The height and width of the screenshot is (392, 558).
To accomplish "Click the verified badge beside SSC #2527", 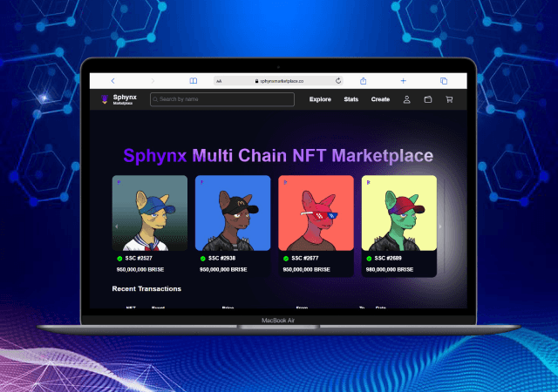I will click(119, 259).
